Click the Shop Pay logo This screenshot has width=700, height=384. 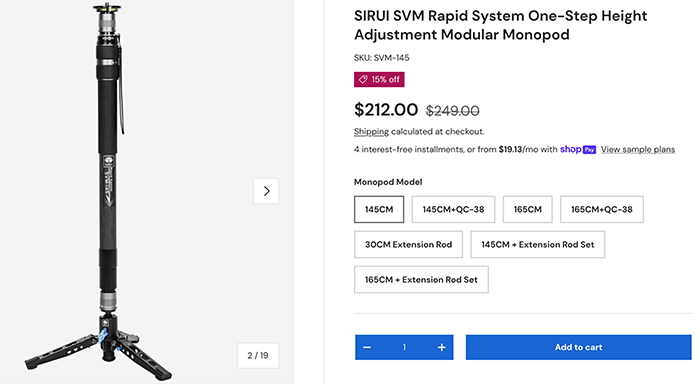tap(578, 150)
